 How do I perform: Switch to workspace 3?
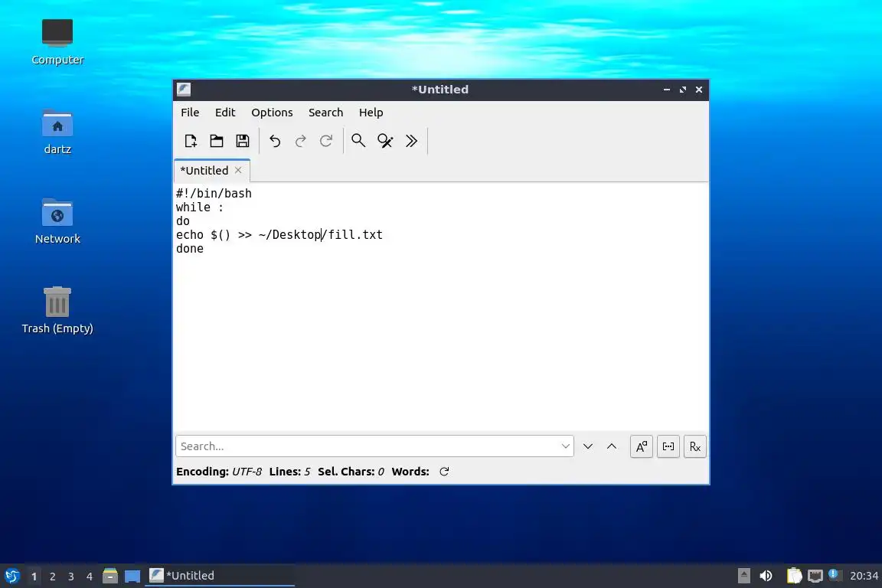(x=71, y=577)
